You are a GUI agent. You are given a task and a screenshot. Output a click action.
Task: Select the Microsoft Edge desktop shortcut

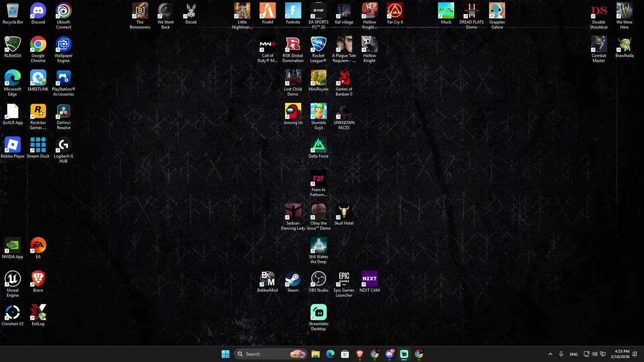coord(13,83)
